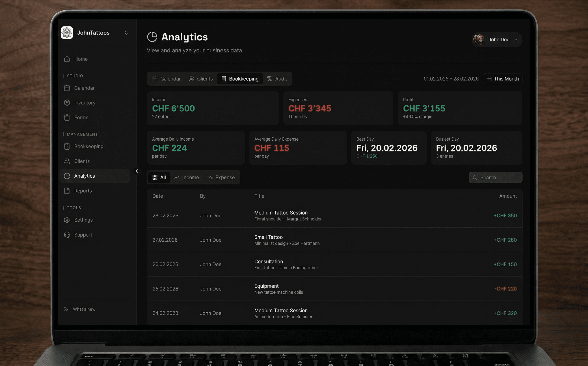Select the All entries filter
This screenshot has width=588, height=366.
point(159,177)
